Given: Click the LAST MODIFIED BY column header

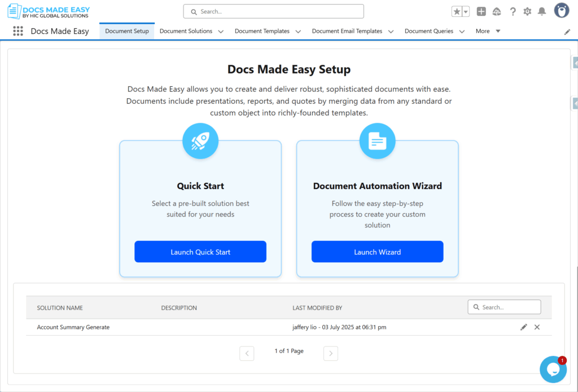Looking at the screenshot, I should point(317,307).
